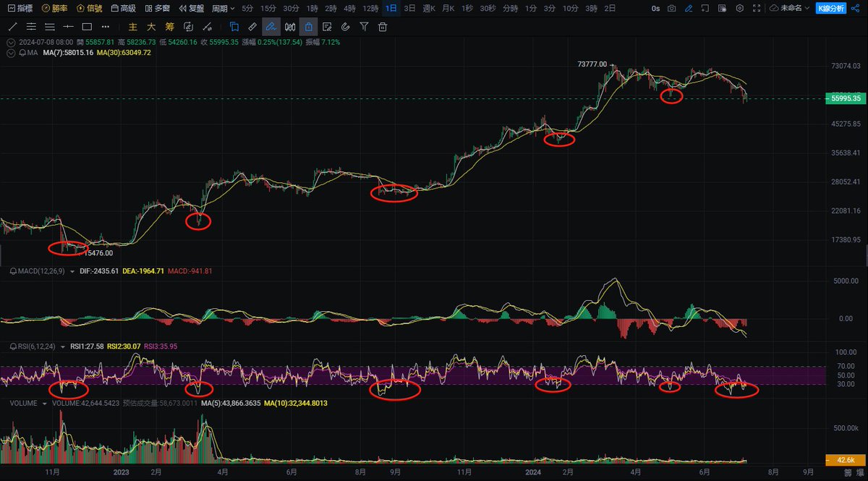Switch to the 2日 timeframe
868x481 pixels.
tap(610, 8)
